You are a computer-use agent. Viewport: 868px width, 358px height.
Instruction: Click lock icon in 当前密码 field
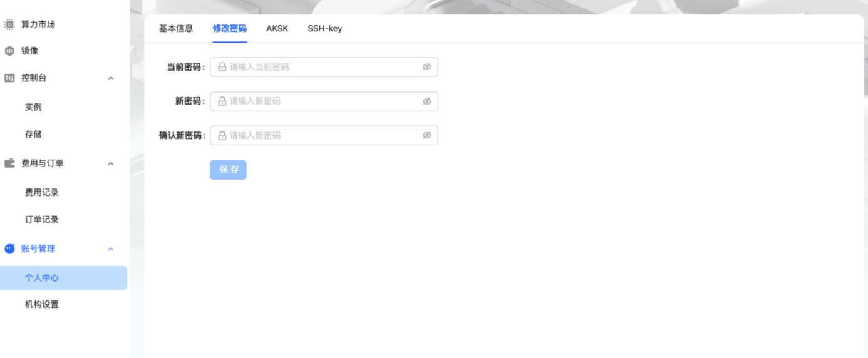point(222,67)
